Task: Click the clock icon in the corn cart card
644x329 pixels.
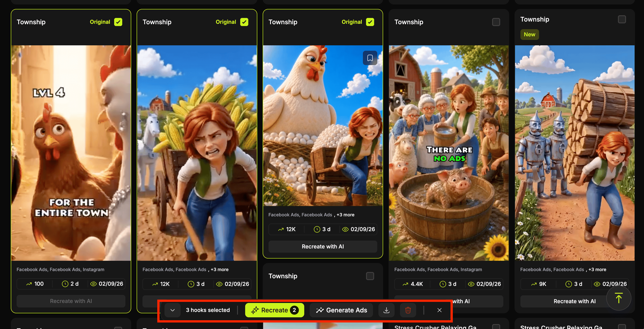Action: pyautogui.click(x=191, y=284)
